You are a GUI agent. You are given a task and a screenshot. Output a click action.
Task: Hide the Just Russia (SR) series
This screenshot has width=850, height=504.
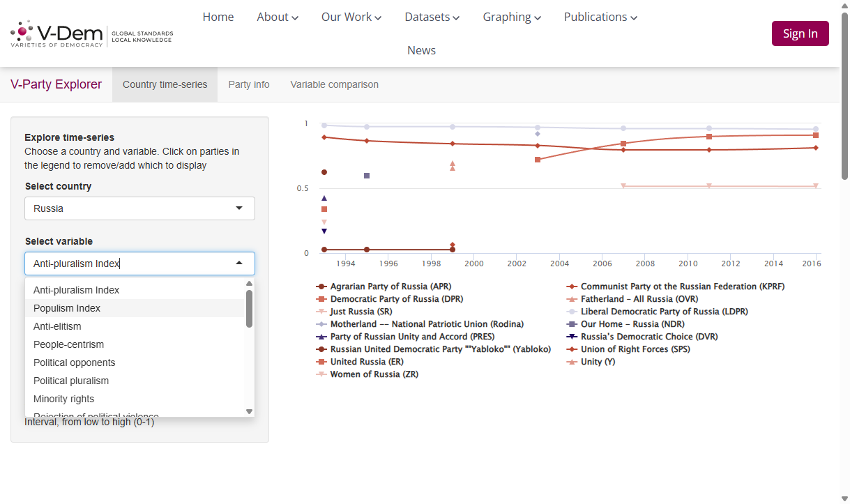pos(354,312)
